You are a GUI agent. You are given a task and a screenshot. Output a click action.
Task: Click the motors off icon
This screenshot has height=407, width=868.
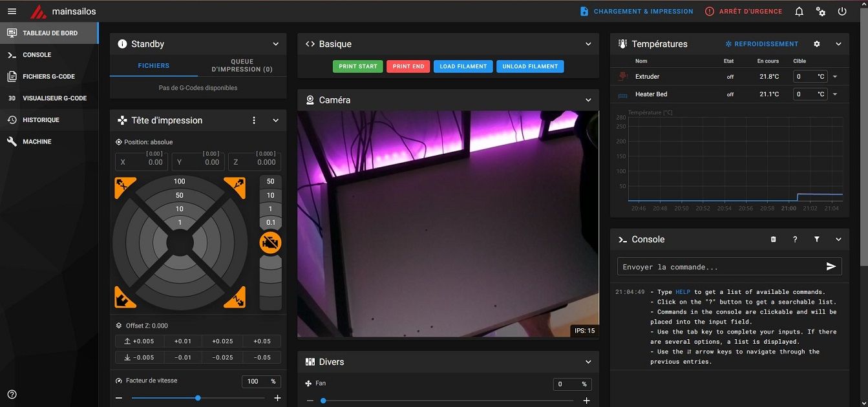[270, 243]
